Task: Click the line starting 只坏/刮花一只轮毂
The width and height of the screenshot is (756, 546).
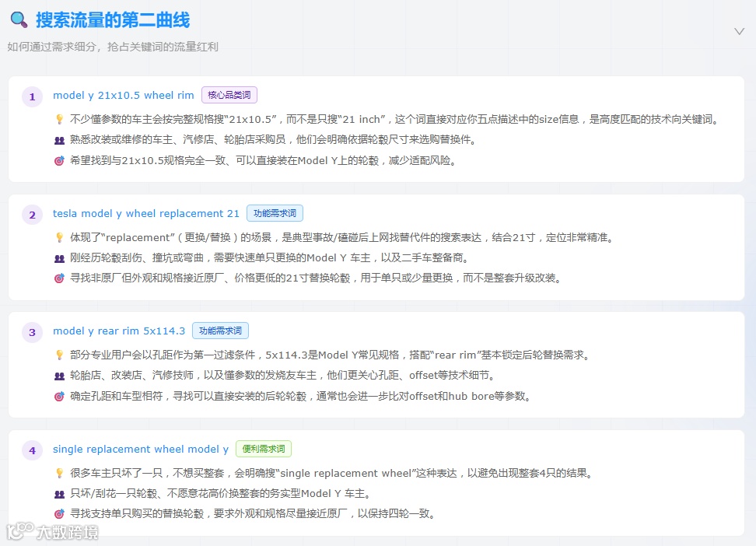Action: (x=221, y=493)
